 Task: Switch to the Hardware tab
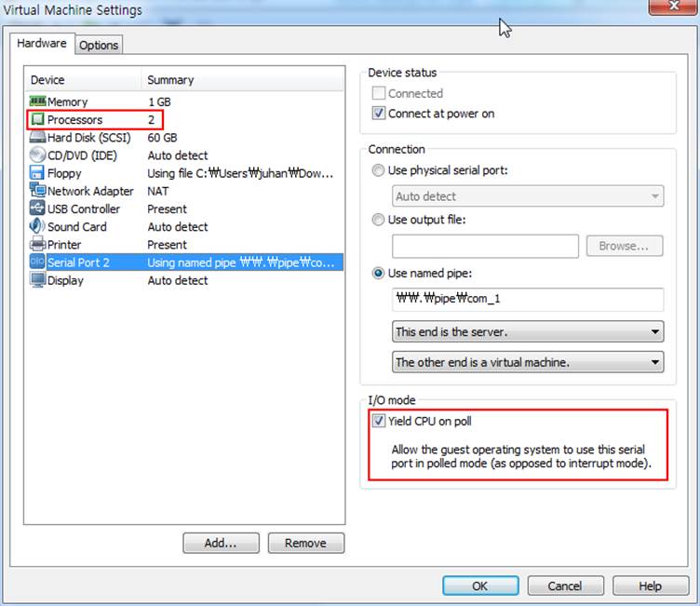[x=42, y=44]
